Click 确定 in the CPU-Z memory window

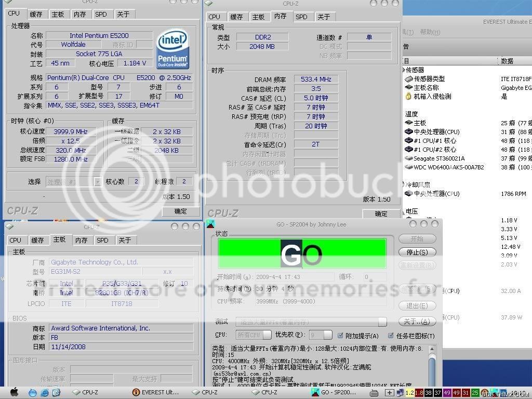tap(381, 214)
